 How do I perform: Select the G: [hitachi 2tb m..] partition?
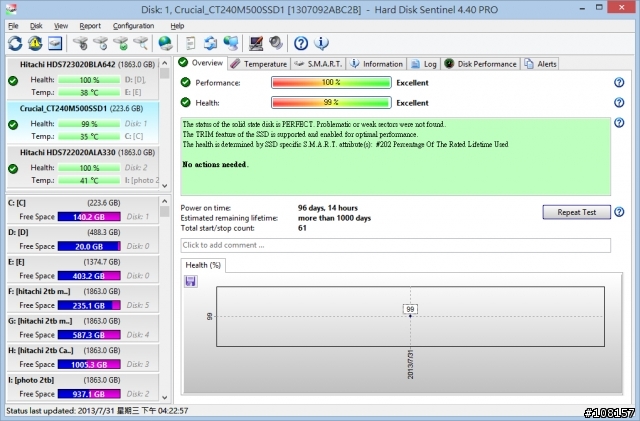pos(83,328)
